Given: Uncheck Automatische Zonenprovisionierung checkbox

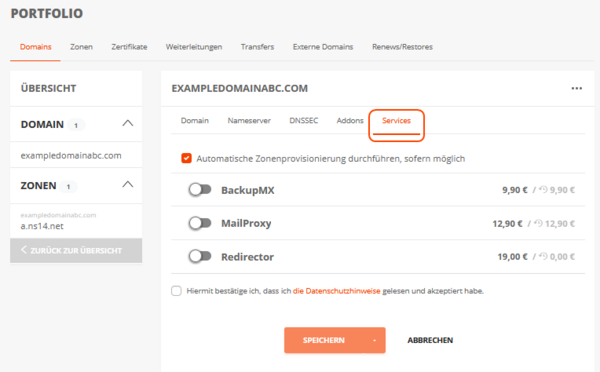Looking at the screenshot, I should click(x=186, y=158).
